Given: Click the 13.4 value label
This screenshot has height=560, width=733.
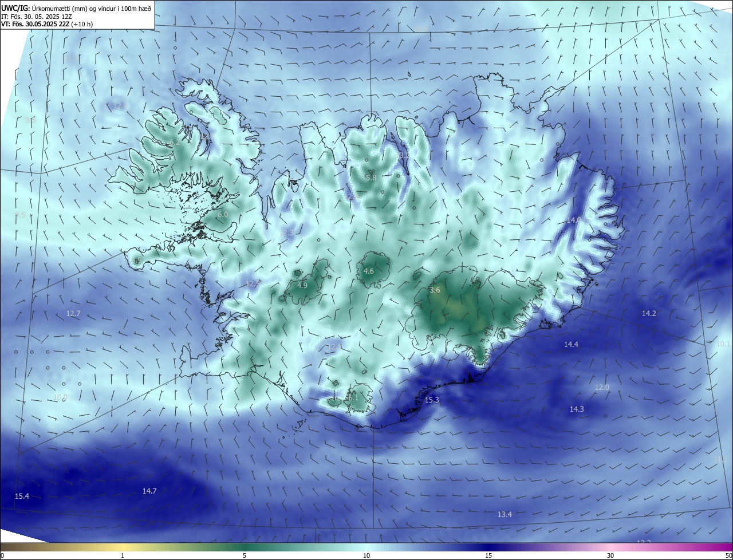Looking at the screenshot, I should [505, 514].
